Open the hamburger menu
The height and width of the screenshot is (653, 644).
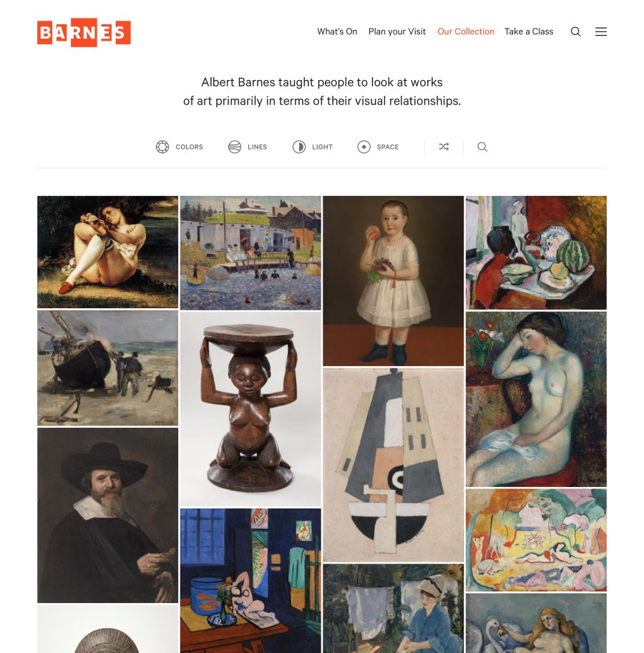point(600,31)
